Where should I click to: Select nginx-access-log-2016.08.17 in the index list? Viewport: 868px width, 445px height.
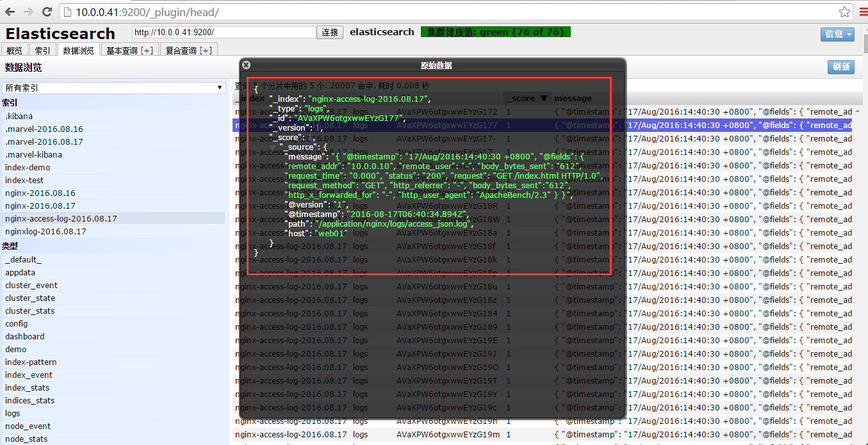tap(113, 218)
